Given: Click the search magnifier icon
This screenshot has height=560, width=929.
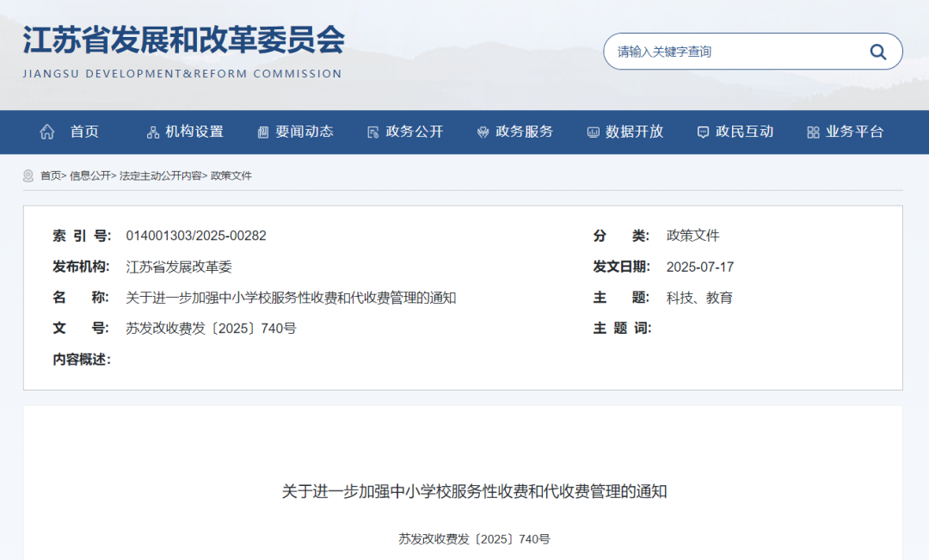Looking at the screenshot, I should pyautogui.click(x=877, y=52).
